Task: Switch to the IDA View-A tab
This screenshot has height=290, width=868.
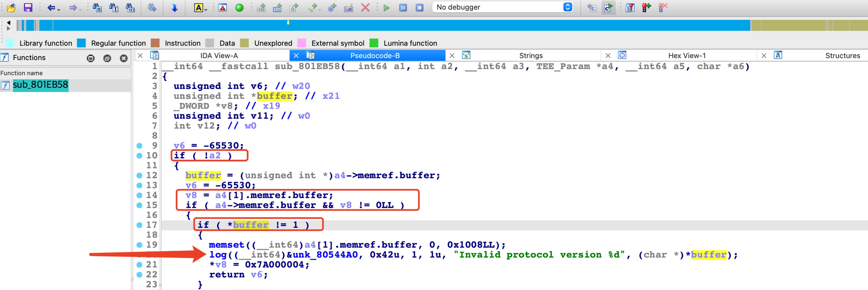Action: [219, 55]
